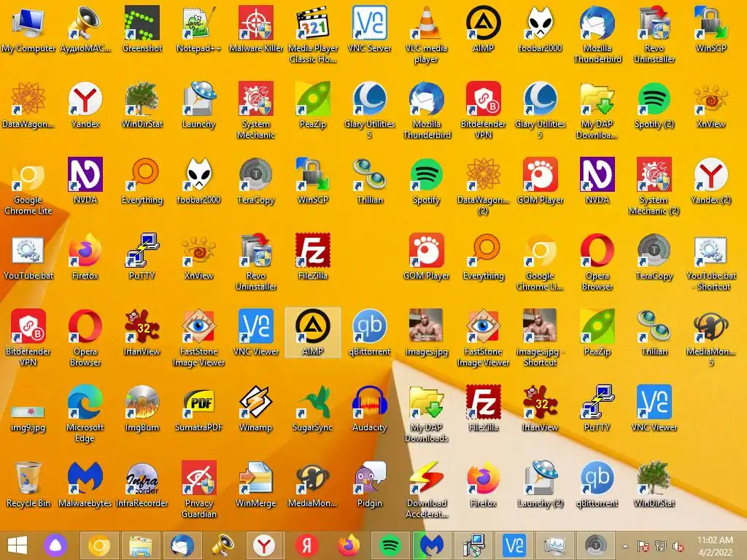Open the Windows Start button
This screenshot has width=747, height=560.
click(x=18, y=545)
